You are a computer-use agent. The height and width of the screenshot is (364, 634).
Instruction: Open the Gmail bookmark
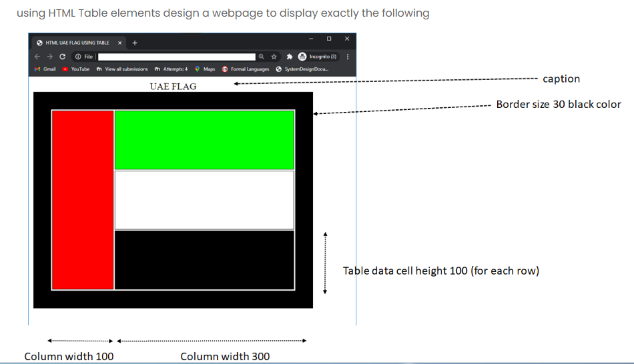point(45,69)
